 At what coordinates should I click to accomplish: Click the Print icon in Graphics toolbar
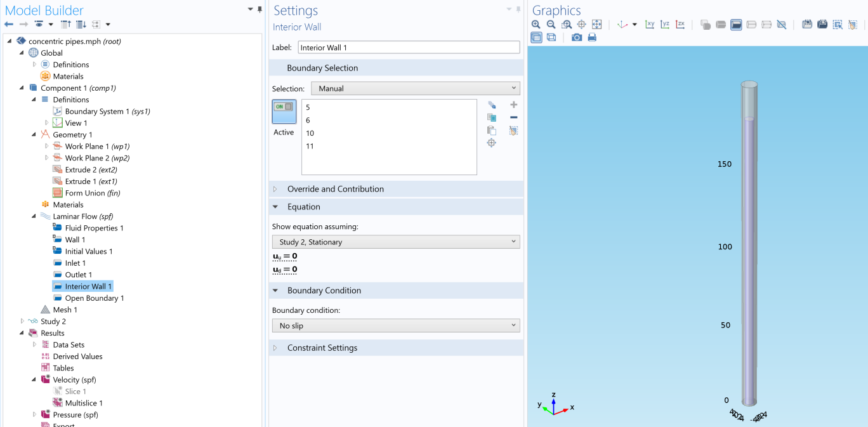pyautogui.click(x=592, y=37)
